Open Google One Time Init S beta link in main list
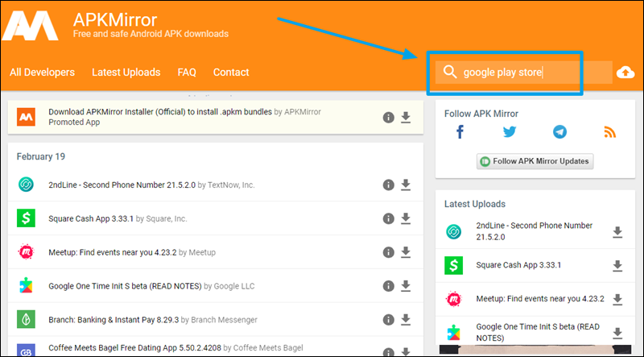 pyautogui.click(x=125, y=286)
